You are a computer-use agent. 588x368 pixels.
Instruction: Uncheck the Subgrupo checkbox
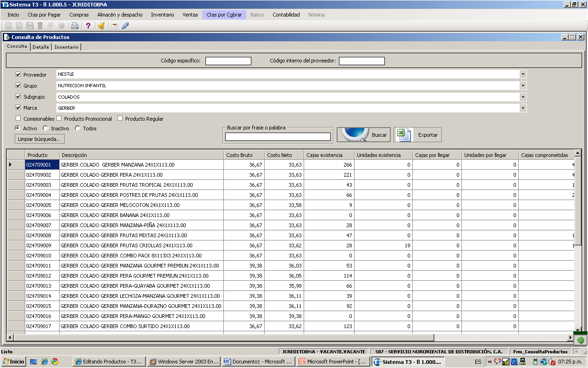point(18,96)
